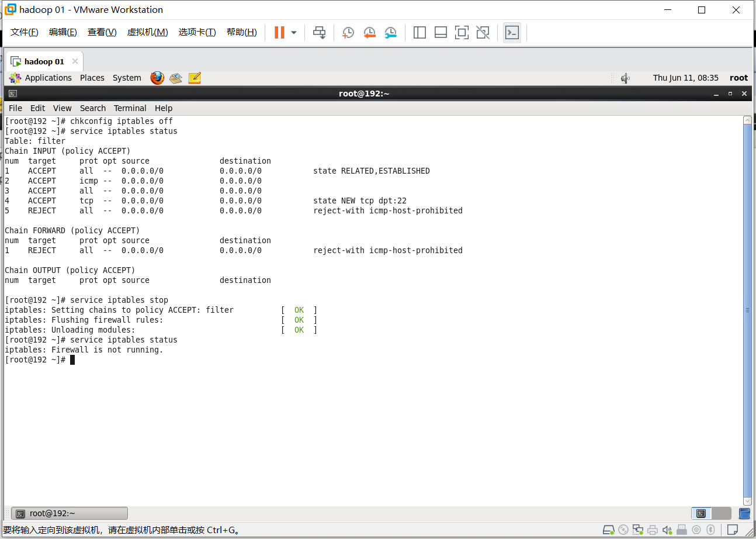This screenshot has height=539, width=756.
Task: Toggle Unity mode icon in the toolbar
Action: click(x=483, y=33)
